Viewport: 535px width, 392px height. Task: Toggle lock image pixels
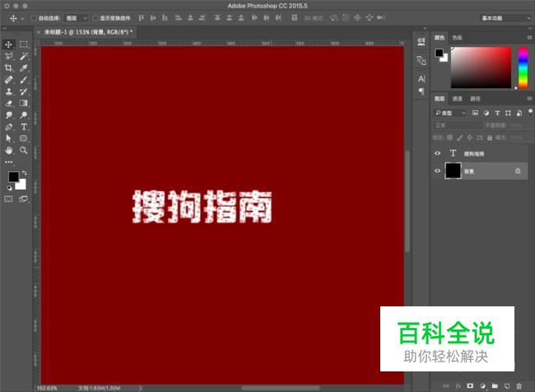pos(460,138)
